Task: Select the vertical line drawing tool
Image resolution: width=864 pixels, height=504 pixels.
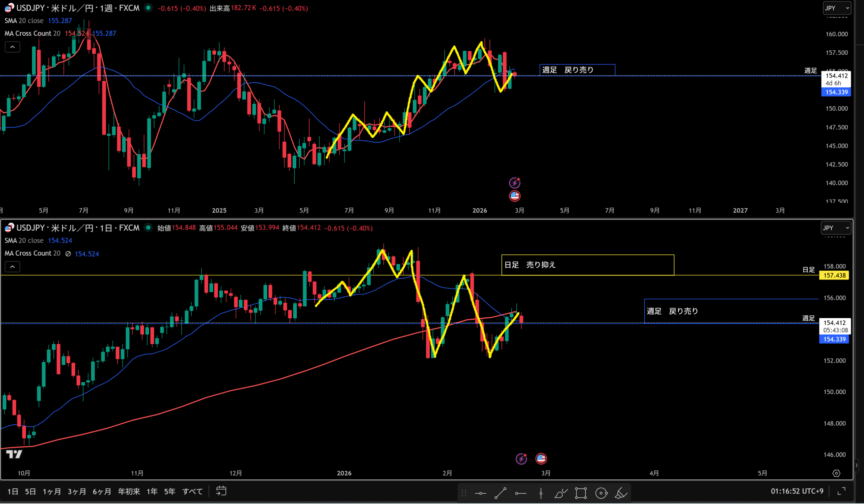Action: (541, 494)
